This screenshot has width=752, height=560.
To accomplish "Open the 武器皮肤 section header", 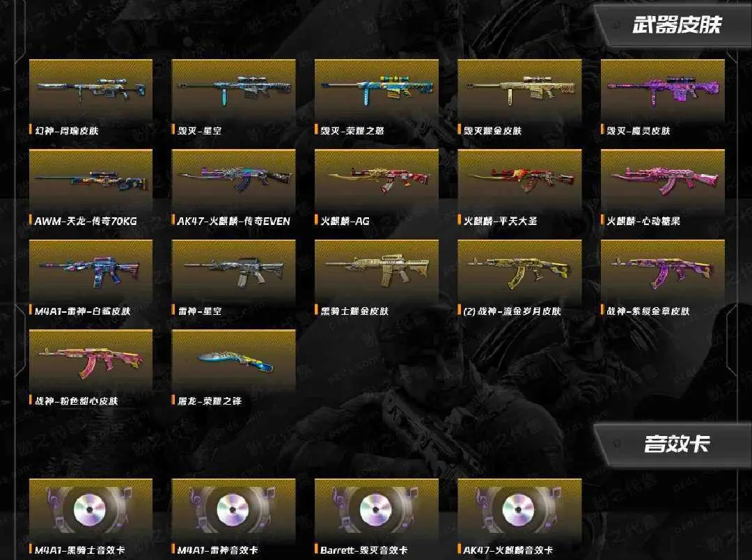I will pos(677,25).
